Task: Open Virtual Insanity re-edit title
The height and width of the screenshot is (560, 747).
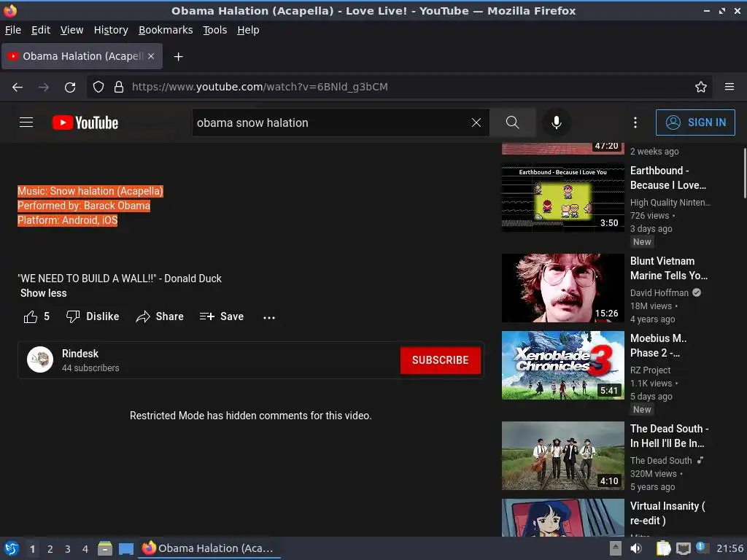Action: (x=667, y=513)
